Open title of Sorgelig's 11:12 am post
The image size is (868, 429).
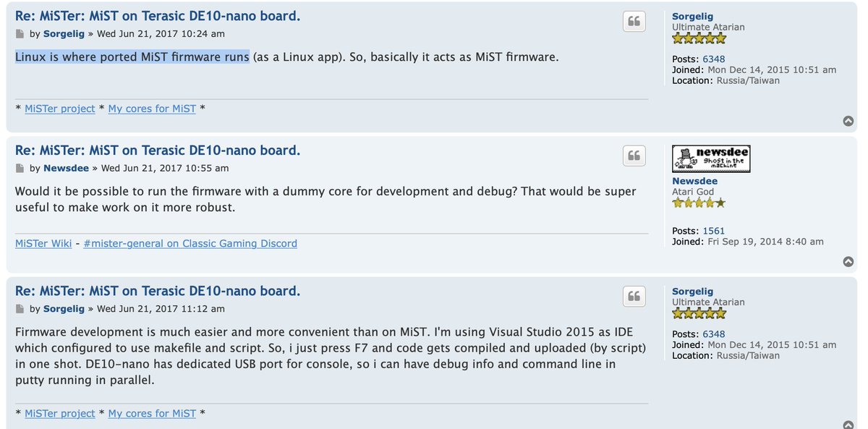pyautogui.click(x=158, y=291)
